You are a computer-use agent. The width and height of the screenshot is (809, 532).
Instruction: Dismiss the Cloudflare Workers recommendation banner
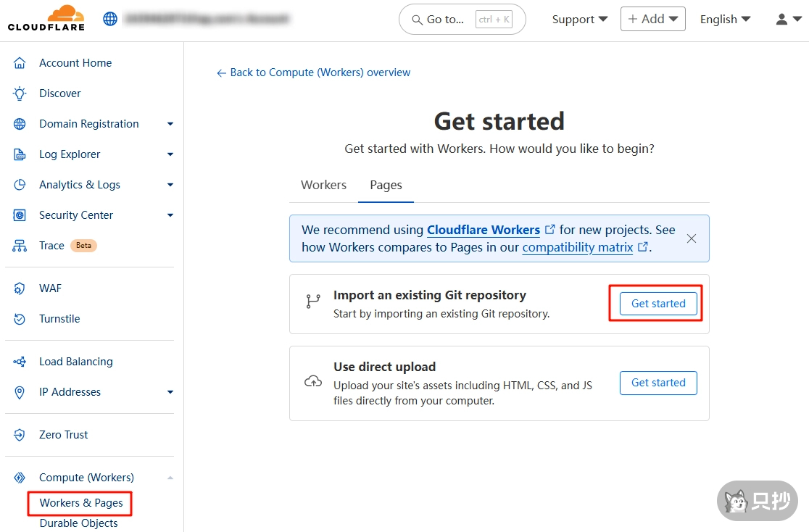pyautogui.click(x=692, y=238)
